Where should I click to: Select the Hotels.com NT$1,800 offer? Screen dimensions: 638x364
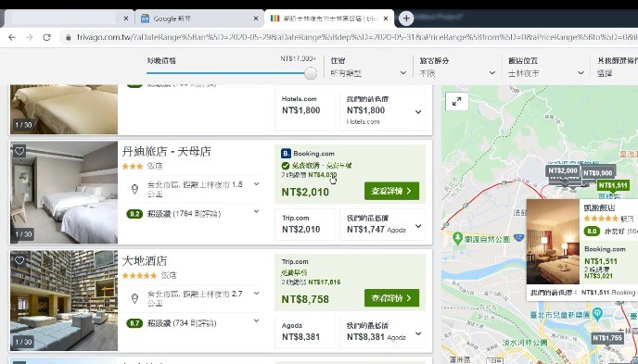pos(305,109)
